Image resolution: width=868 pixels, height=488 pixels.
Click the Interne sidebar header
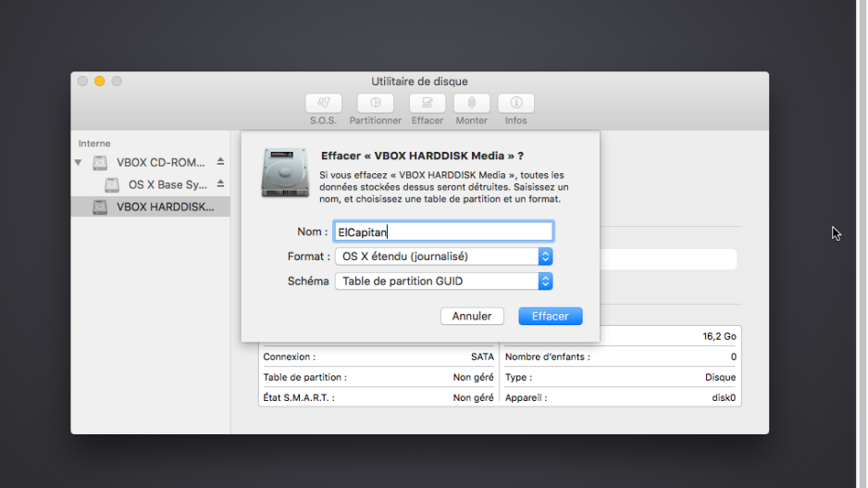[x=94, y=144]
